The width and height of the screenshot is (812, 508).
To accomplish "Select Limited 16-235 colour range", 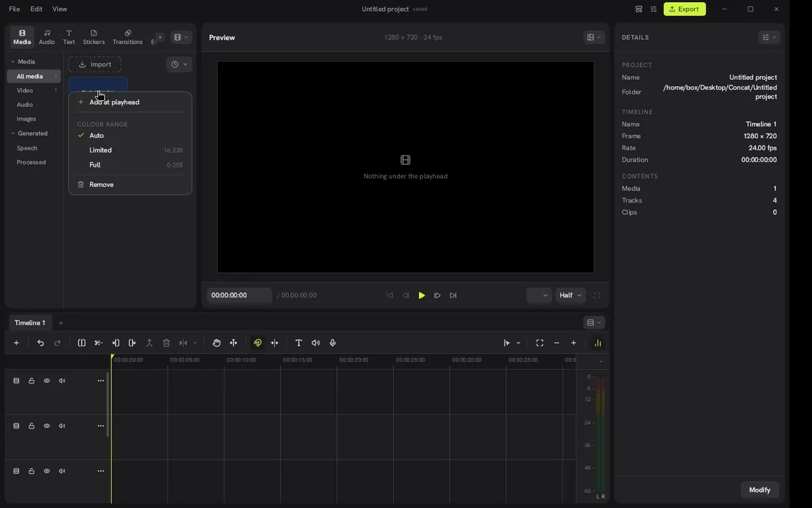I will [x=130, y=150].
